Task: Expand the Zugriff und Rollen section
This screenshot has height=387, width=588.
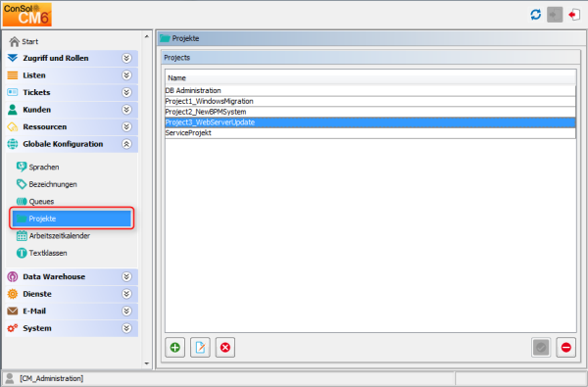Action: pyautogui.click(x=126, y=58)
